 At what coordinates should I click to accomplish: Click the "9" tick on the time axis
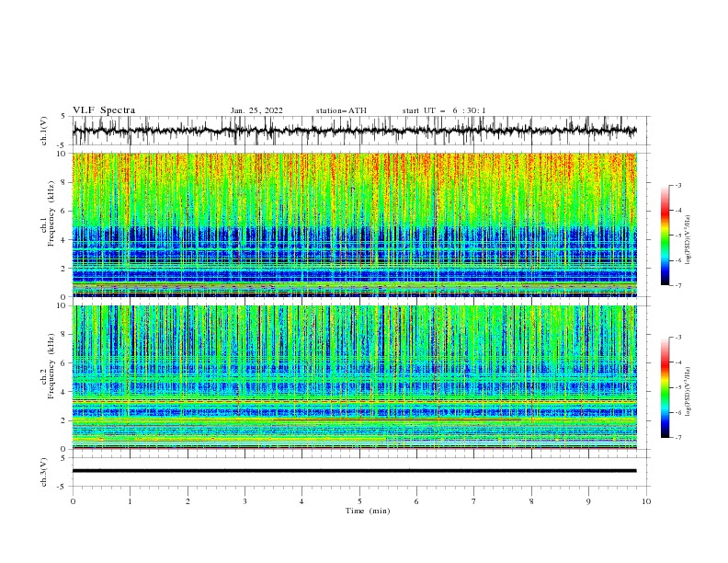tap(588, 501)
